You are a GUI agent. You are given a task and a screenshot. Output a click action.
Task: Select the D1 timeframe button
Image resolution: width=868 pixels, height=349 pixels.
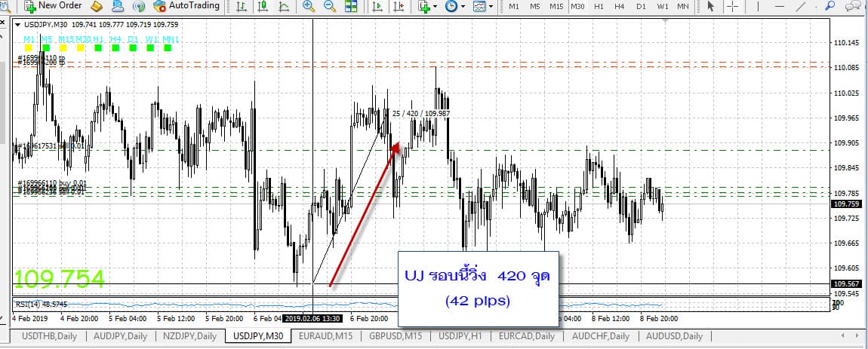pos(641,7)
